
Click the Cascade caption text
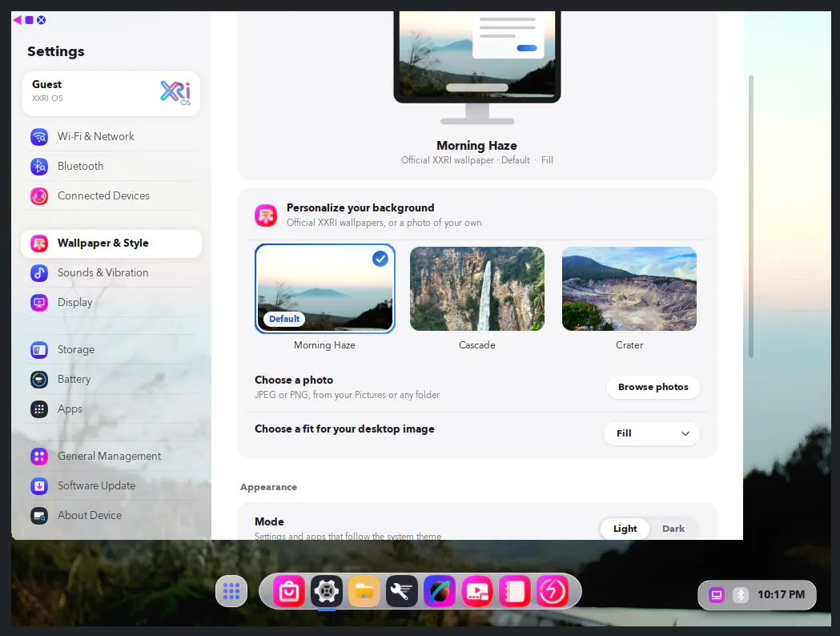[476, 345]
